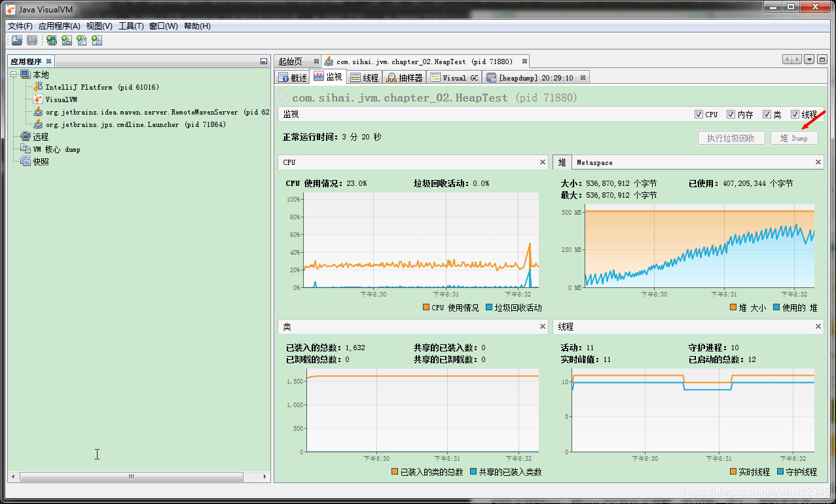Image resolution: width=836 pixels, height=504 pixels.
Task: Close the 起始页 tab
Action: pos(317,62)
